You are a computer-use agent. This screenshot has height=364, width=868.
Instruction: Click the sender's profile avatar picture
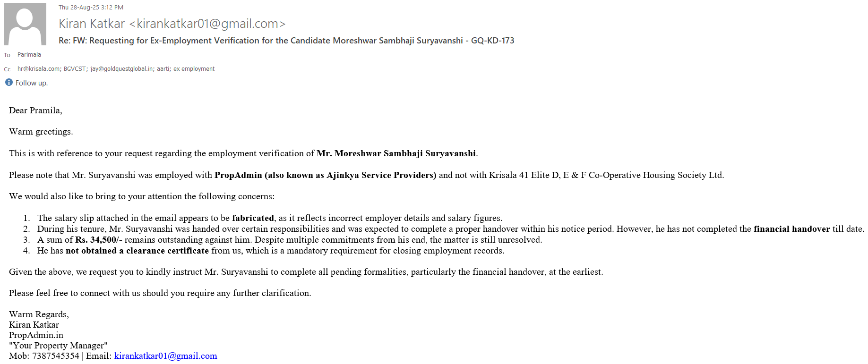pyautogui.click(x=25, y=24)
